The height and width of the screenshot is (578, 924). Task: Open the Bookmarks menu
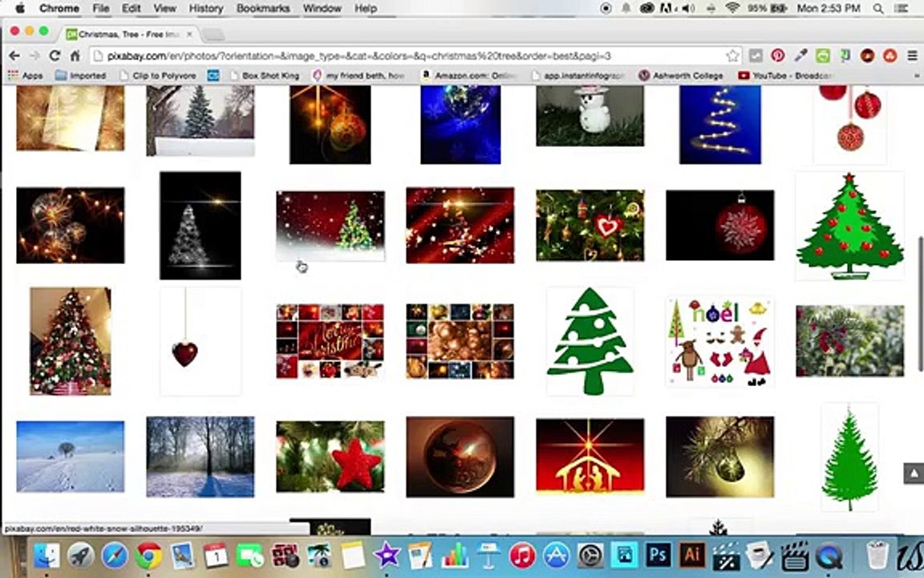[263, 8]
